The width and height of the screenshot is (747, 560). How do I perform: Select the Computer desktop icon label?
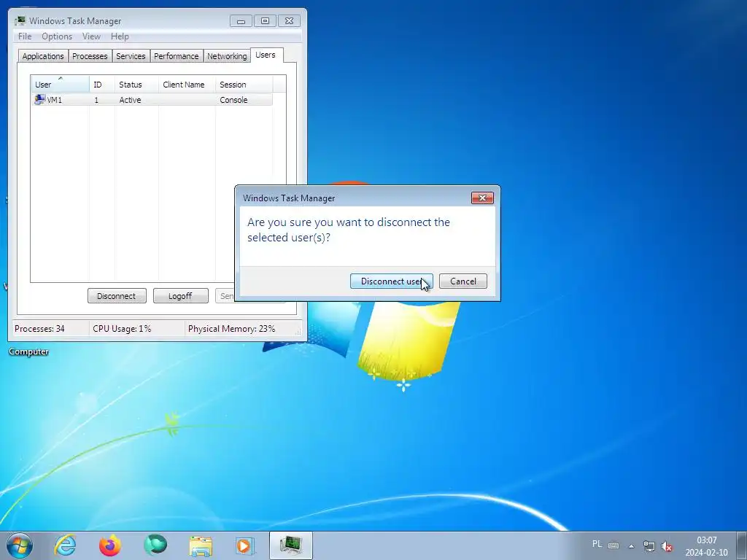coord(28,351)
